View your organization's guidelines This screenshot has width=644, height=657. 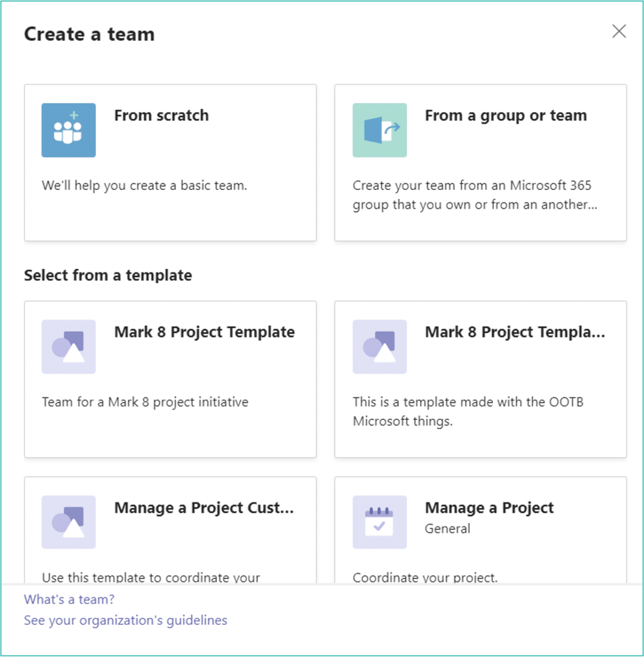(x=125, y=620)
